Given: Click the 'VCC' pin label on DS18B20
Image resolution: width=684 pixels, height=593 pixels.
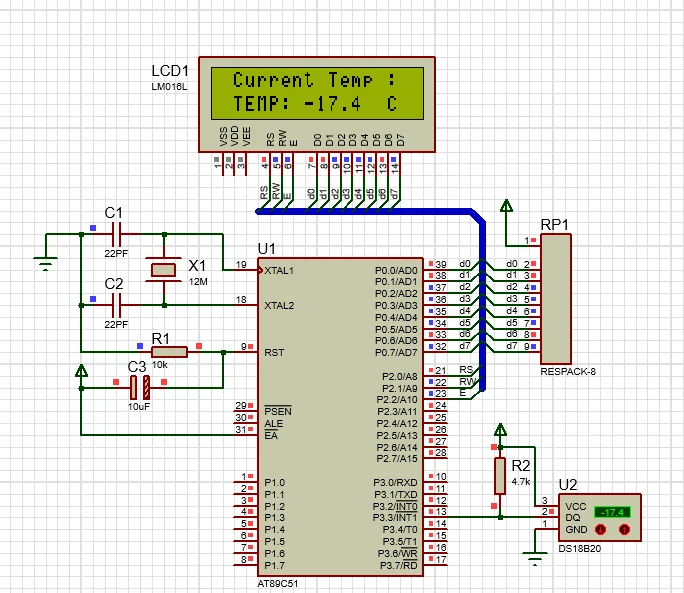Looking at the screenshot, I should click(576, 506).
